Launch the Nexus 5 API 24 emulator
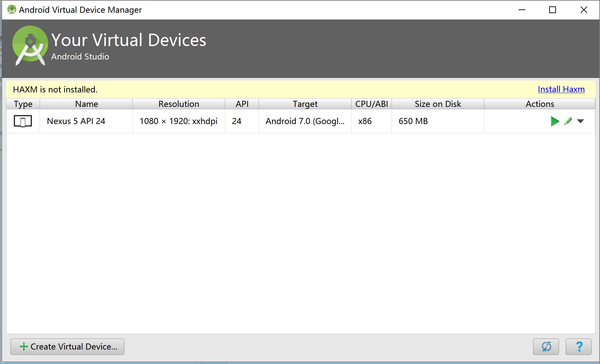 point(555,121)
